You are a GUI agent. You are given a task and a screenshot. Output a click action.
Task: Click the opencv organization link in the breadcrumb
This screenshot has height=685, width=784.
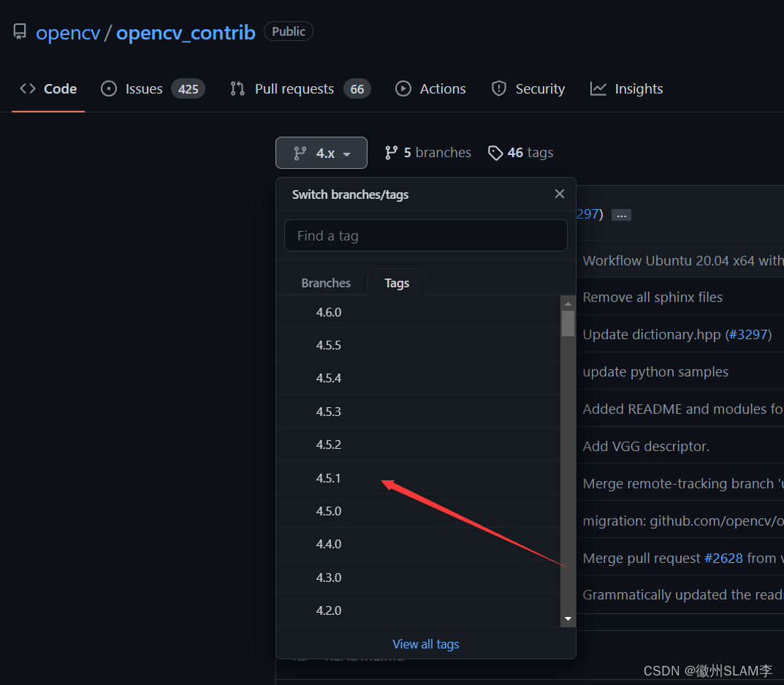[x=68, y=32]
